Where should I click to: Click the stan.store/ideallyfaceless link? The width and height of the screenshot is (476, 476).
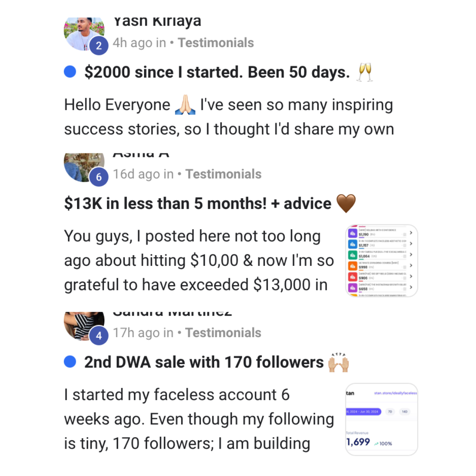[395, 393]
